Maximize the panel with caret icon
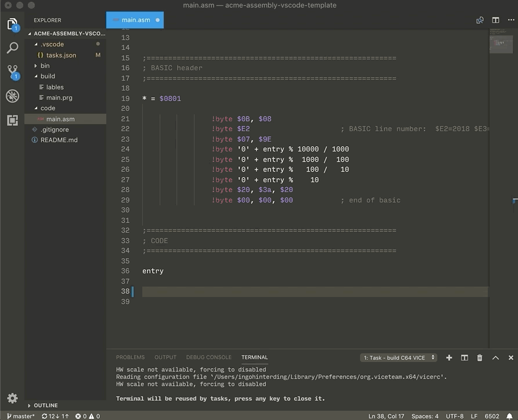This screenshot has width=518, height=420. tap(495, 358)
